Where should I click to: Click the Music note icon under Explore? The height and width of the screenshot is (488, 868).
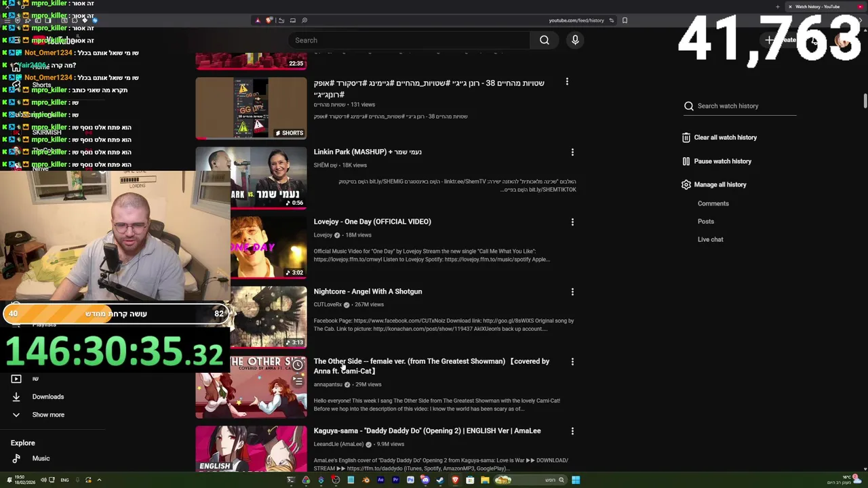(x=16, y=458)
